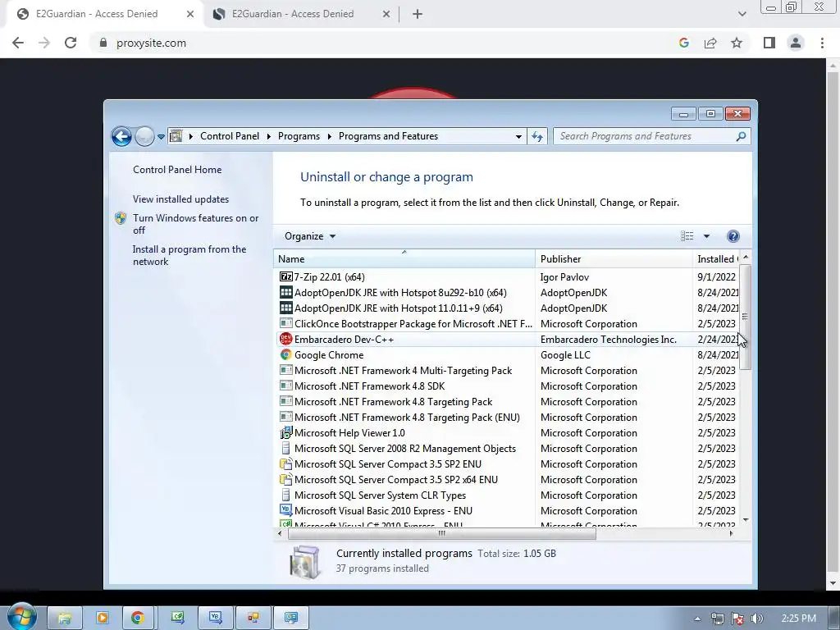This screenshot has height=630, width=840.
Task: Open Windows Explorer from the taskbar
Action: [65, 618]
